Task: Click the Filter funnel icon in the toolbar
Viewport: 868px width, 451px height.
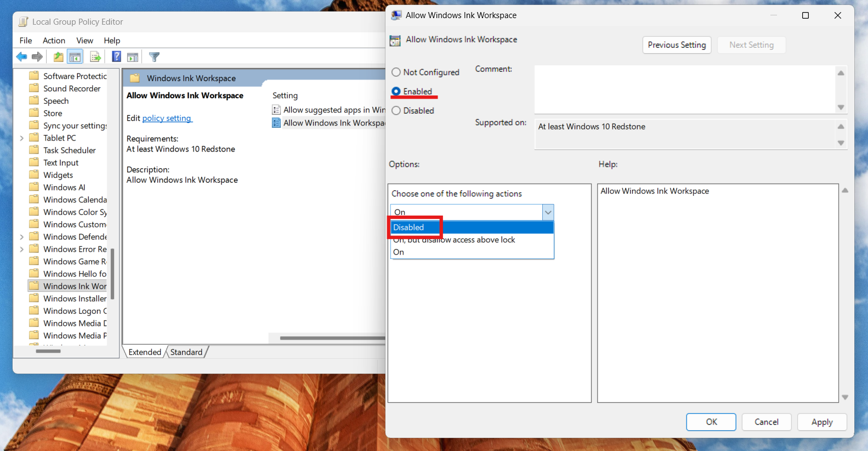Action: (155, 57)
